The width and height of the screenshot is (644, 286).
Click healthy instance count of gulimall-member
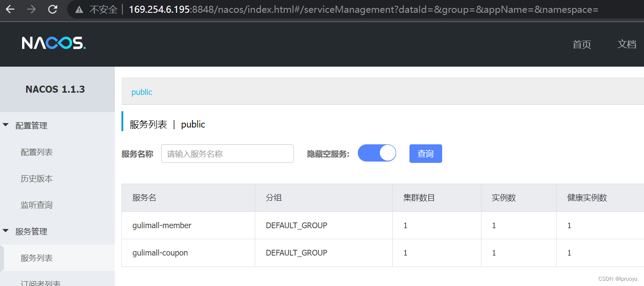[569, 226]
